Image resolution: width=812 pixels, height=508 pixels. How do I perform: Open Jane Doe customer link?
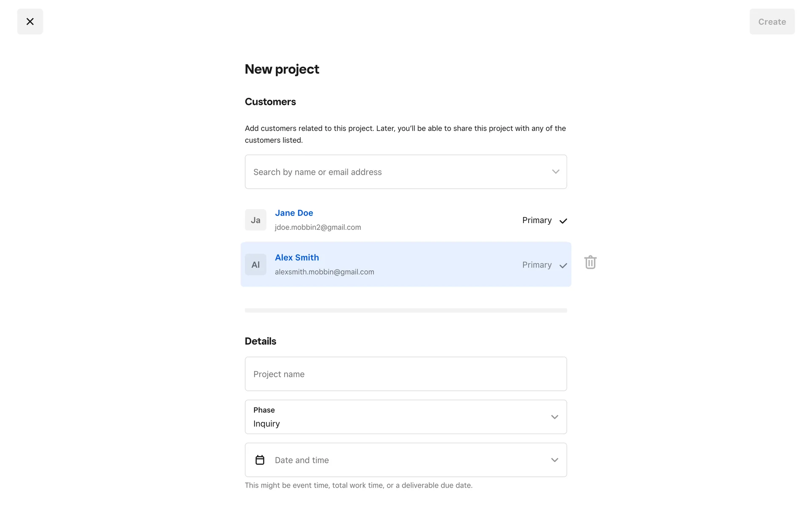click(294, 213)
